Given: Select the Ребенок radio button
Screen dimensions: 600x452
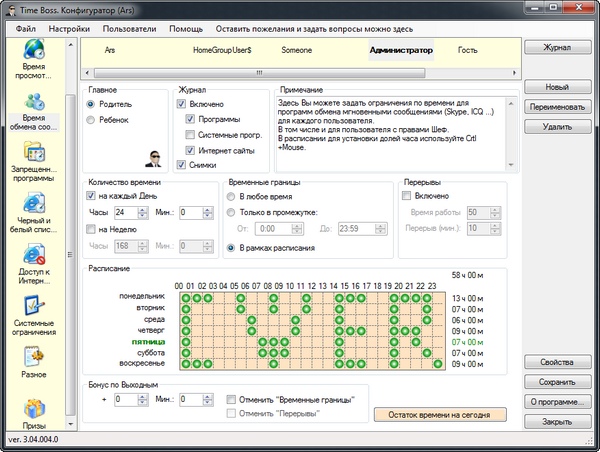Looking at the screenshot, I should pos(92,120).
